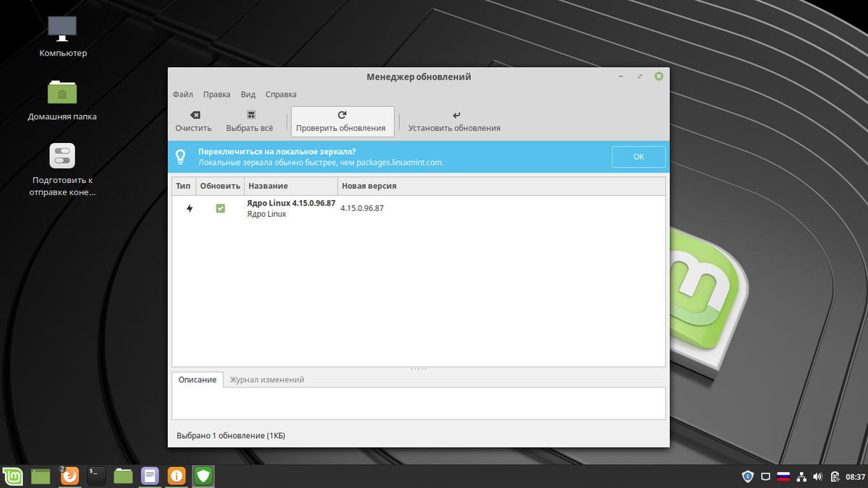Switch to the Журнал изменений tab
Screen dimensions: 868x488
[x=267, y=380]
